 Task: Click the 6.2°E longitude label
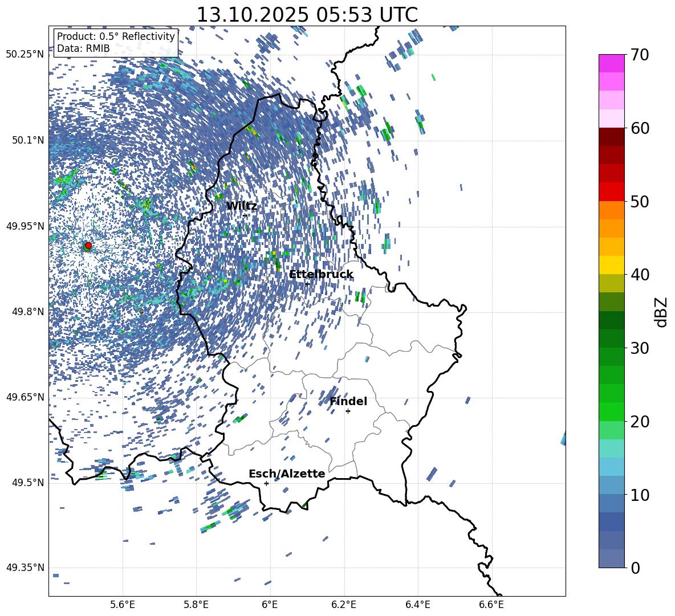click(344, 605)
